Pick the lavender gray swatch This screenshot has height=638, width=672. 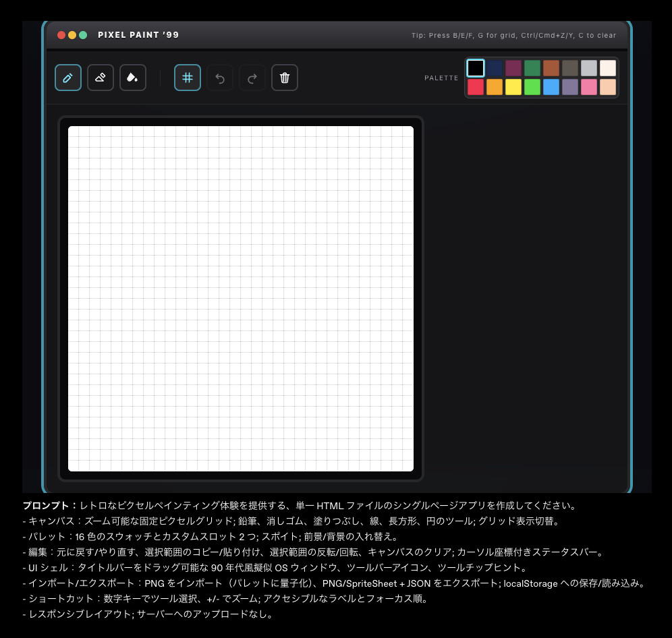(570, 87)
